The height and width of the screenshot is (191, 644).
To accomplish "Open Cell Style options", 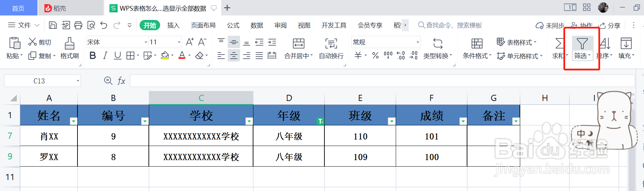I will click(x=520, y=56).
